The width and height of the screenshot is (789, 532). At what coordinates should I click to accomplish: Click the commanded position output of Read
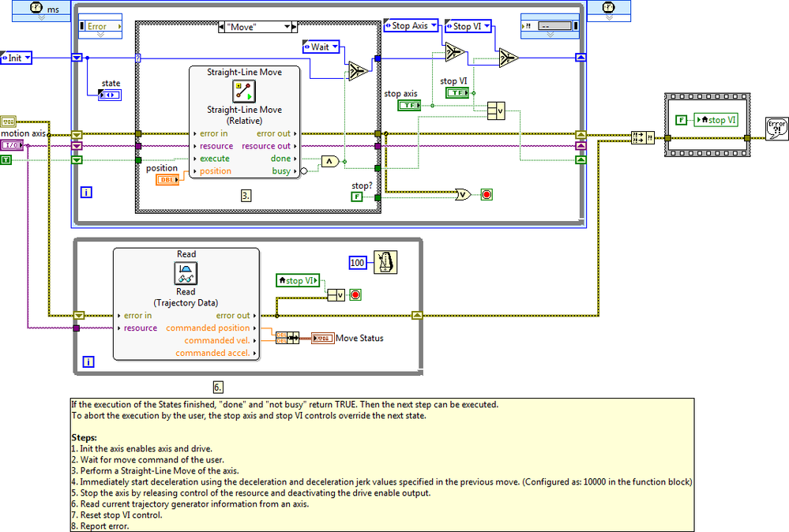pos(211,328)
